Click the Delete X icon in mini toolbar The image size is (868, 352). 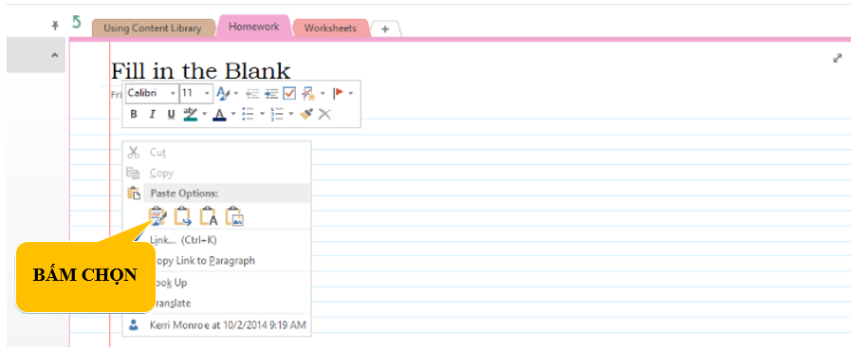tap(325, 114)
